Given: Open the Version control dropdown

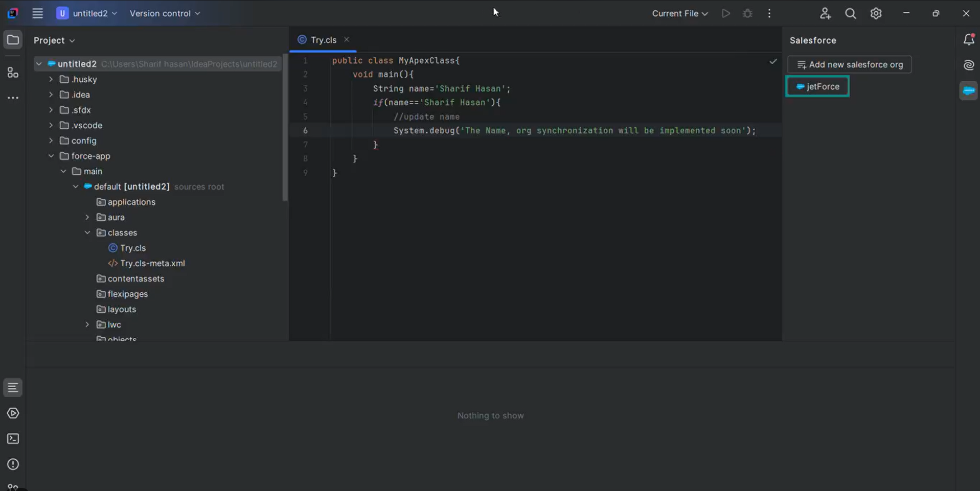Looking at the screenshot, I should click(165, 14).
